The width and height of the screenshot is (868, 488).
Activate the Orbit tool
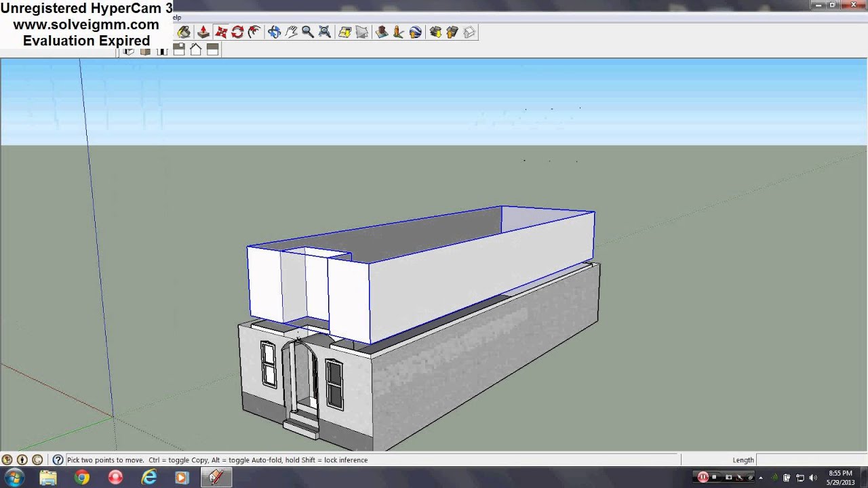274,32
